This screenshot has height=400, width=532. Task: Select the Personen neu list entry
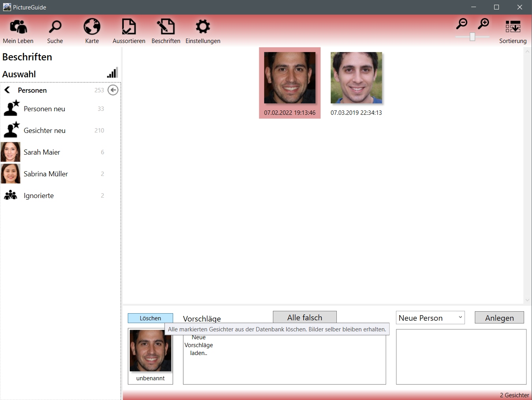tap(60, 108)
